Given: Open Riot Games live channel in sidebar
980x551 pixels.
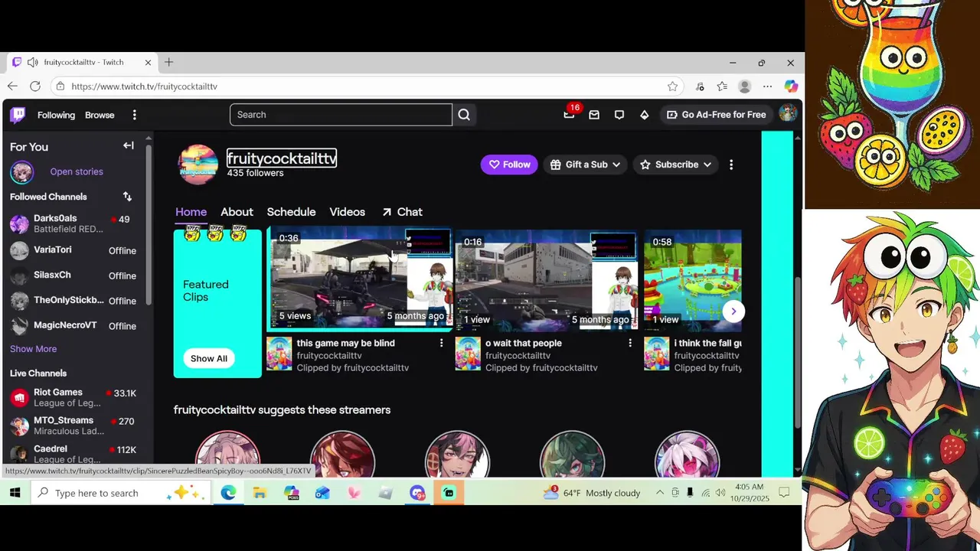Looking at the screenshot, I should tap(74, 397).
